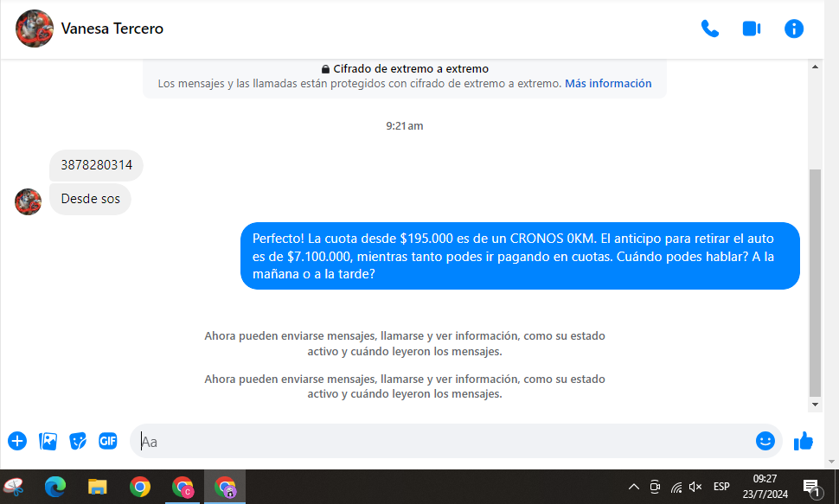Screen dimensions: 839x504
Task: Choose a sticker to send
Action: coord(78,441)
